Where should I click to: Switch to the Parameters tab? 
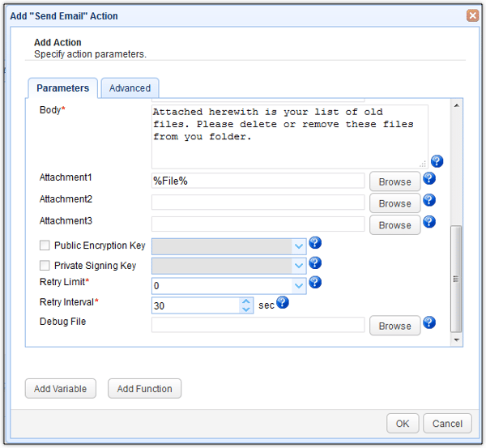[x=63, y=88]
